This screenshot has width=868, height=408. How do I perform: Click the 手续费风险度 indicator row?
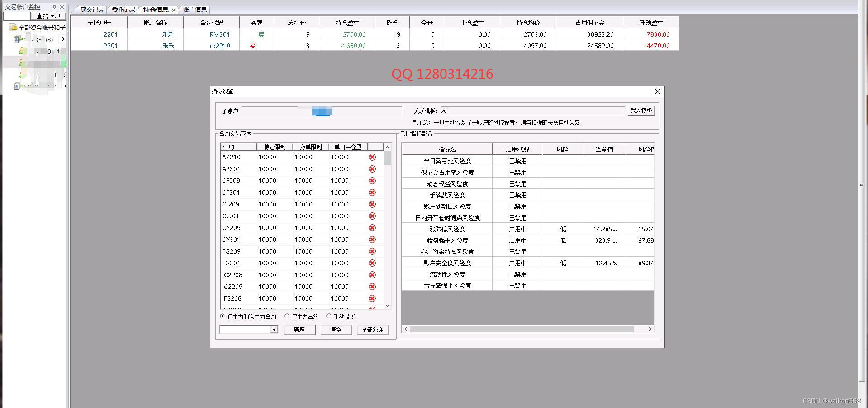(528, 195)
